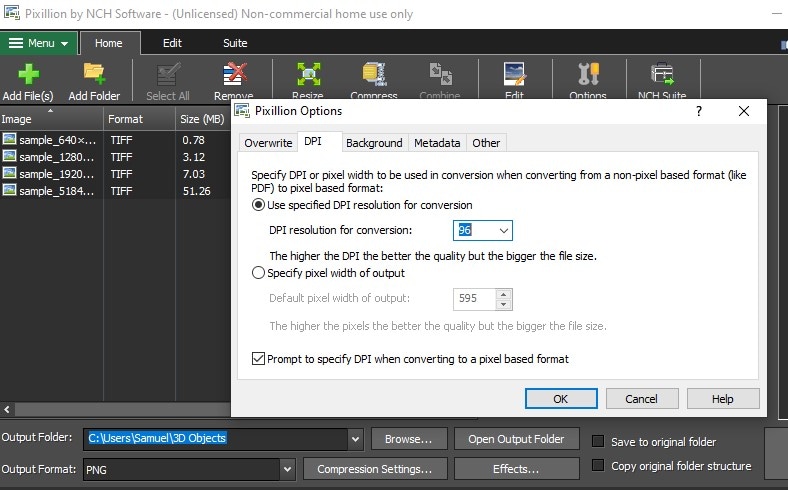The image size is (788, 490).
Task: Click the Browse... button
Action: coord(409,439)
